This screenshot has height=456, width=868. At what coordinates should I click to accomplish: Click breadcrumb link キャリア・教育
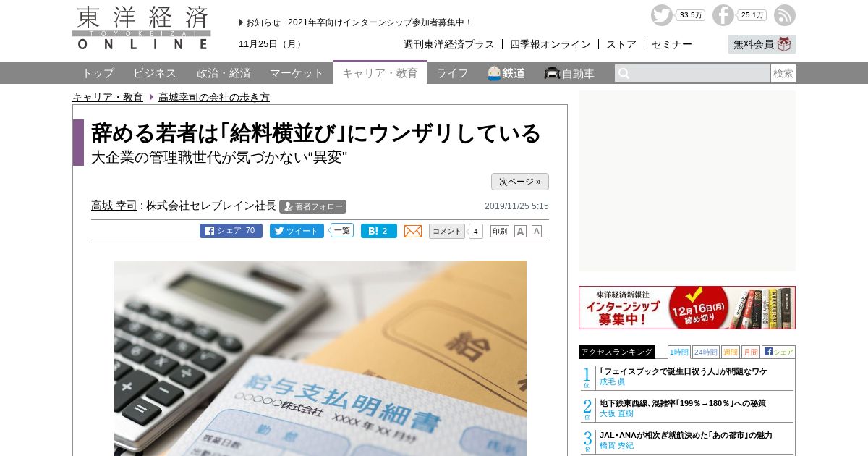pyautogui.click(x=108, y=97)
